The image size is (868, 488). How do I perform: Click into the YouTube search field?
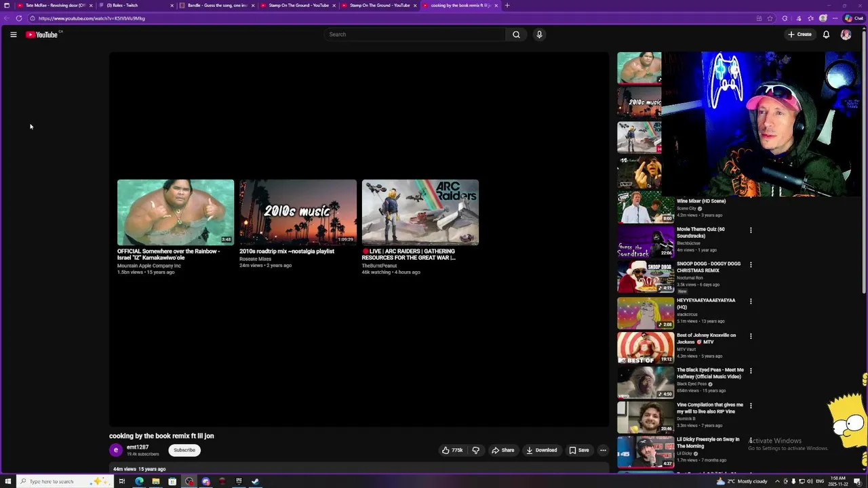click(415, 35)
